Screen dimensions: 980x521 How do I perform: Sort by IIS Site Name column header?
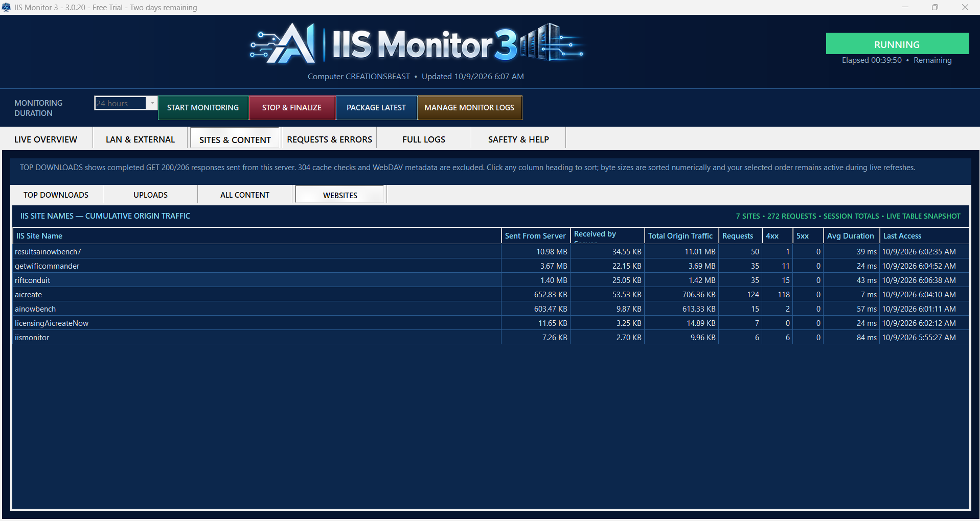pos(257,236)
